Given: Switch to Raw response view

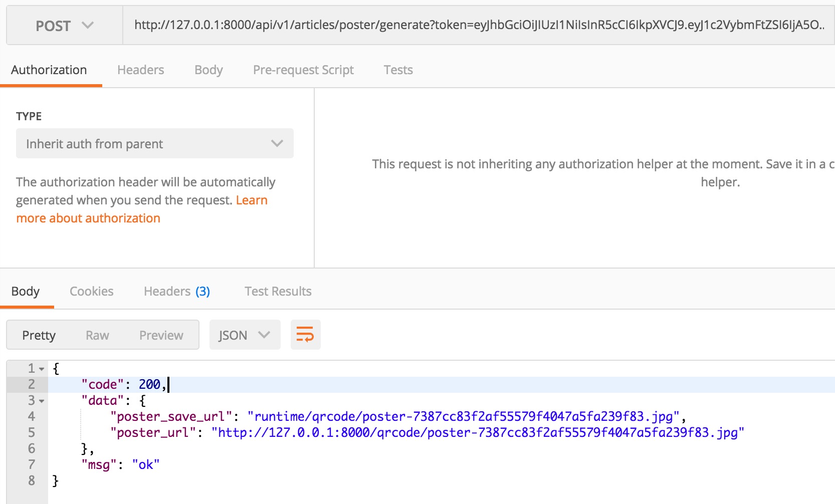Looking at the screenshot, I should (x=97, y=335).
